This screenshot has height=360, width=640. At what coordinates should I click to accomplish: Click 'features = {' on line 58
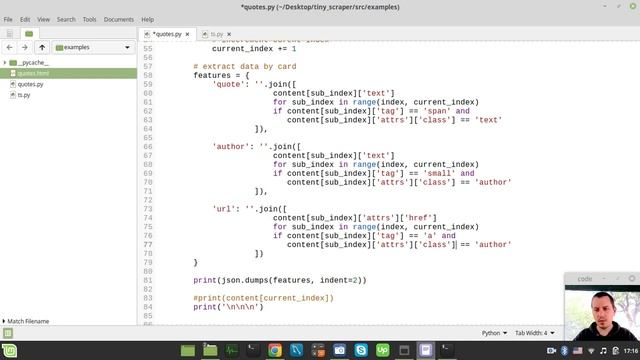221,76
